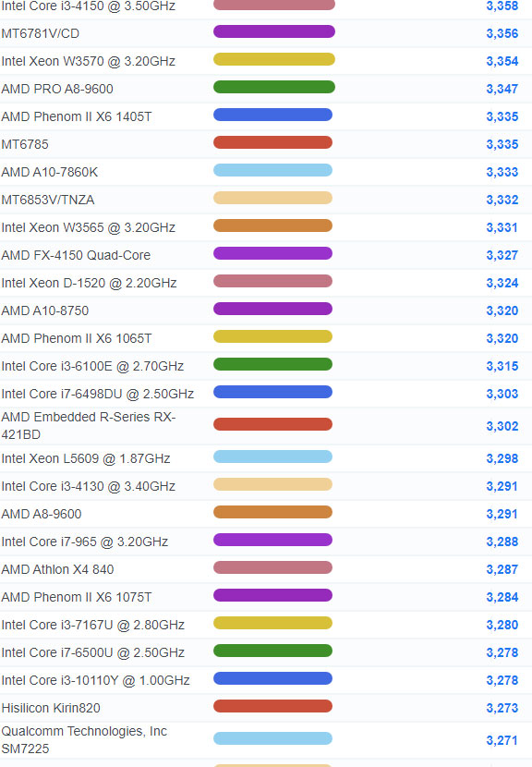Select Intel Core i7-965 @ 3.20GHz entry
The height and width of the screenshot is (767, 532).
(85, 542)
